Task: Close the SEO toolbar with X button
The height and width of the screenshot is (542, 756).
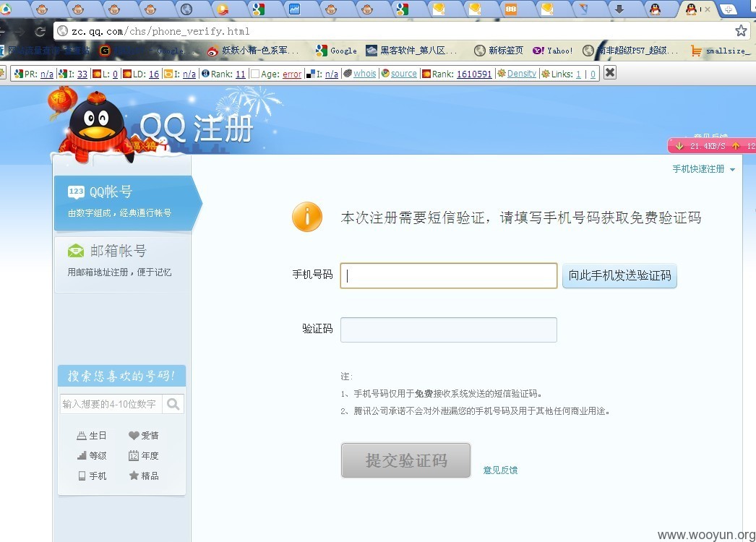Action: tap(610, 73)
